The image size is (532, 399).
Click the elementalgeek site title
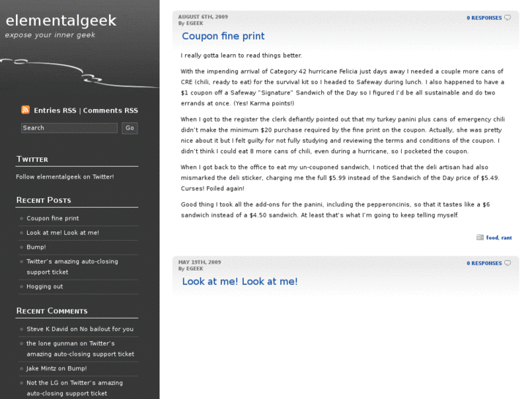[x=61, y=20]
